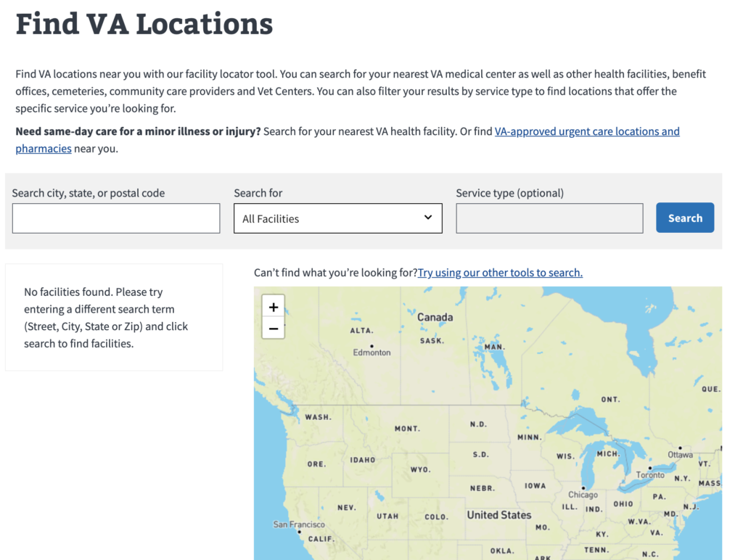Click the Edmonton city dot marker
This screenshot has height=560, width=743.
pos(371,346)
